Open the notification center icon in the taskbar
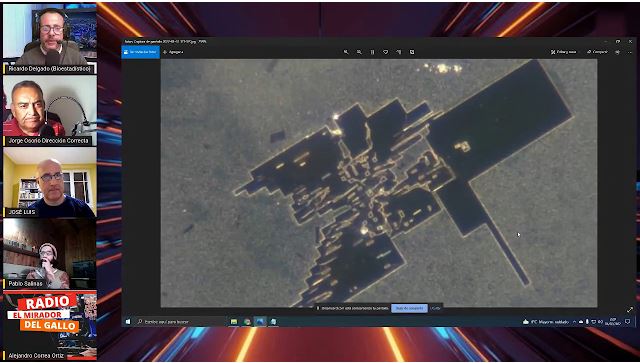This screenshot has height=363, width=640. [x=628, y=322]
